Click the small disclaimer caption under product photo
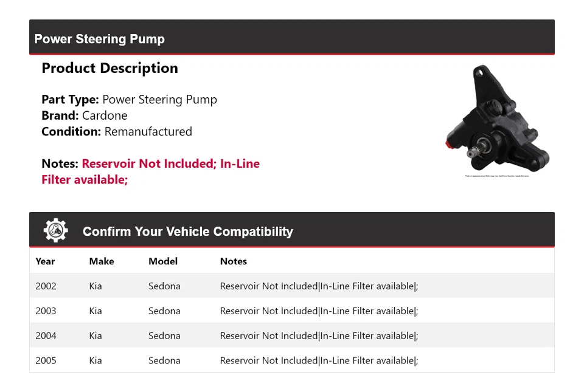This screenshot has width=584, height=392. click(x=497, y=176)
